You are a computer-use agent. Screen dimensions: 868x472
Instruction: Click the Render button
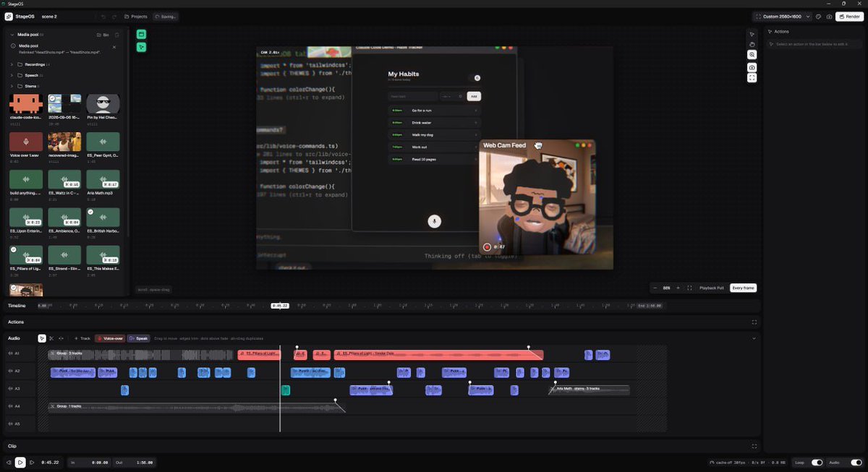849,16
